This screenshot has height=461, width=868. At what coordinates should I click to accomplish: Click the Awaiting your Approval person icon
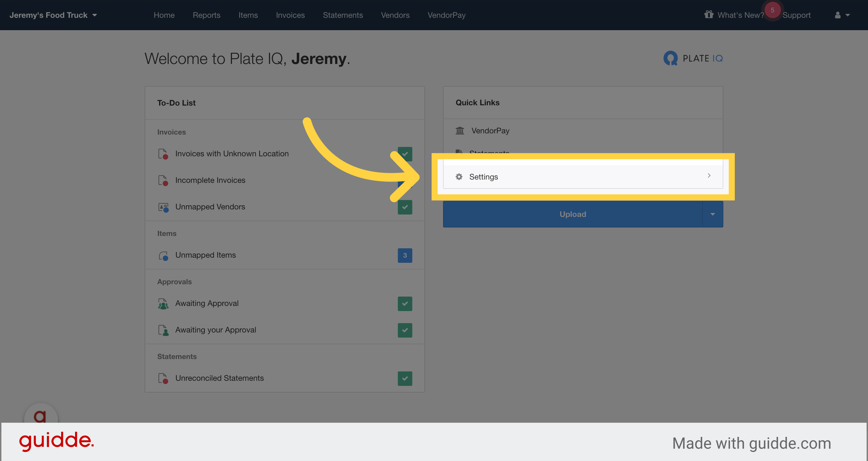[163, 330]
